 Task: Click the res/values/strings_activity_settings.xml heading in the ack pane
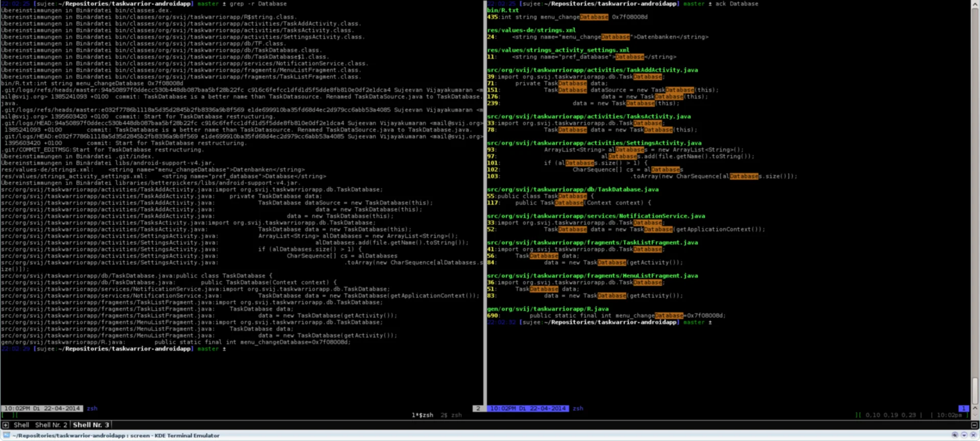(558, 50)
